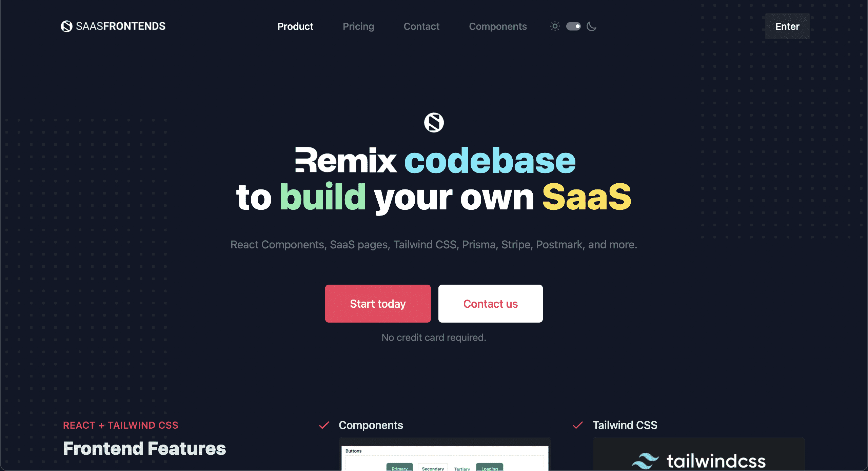Click the SaasFrontends logo icon in header
The height and width of the screenshot is (471, 868).
tap(66, 26)
